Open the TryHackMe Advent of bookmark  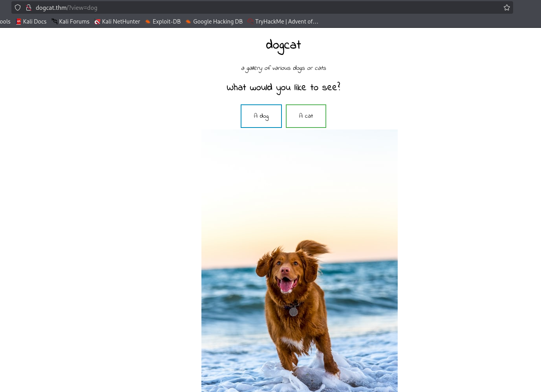click(x=287, y=22)
